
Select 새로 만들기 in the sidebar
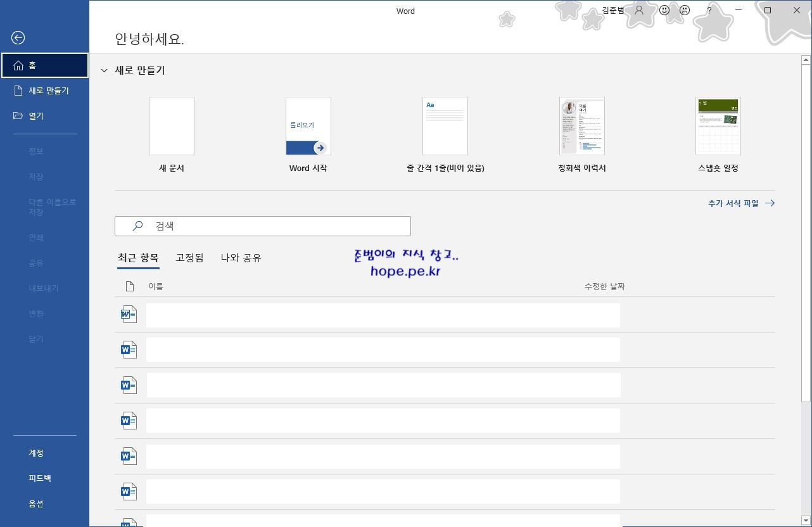[x=44, y=91]
